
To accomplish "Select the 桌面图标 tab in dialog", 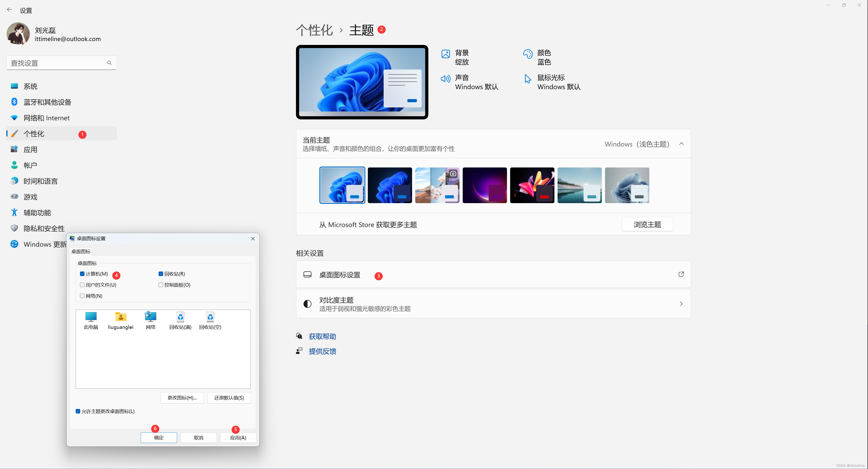I will click(x=81, y=252).
